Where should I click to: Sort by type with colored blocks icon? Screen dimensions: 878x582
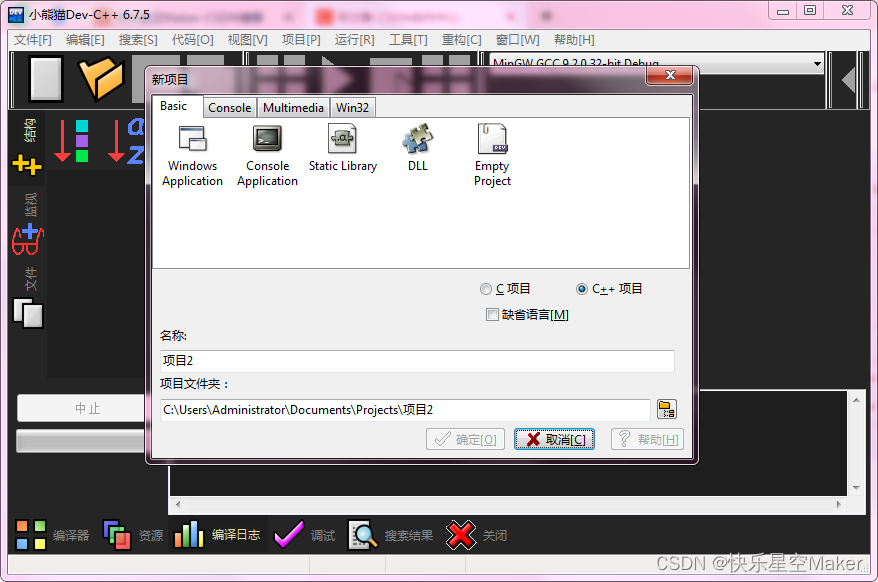pos(72,141)
